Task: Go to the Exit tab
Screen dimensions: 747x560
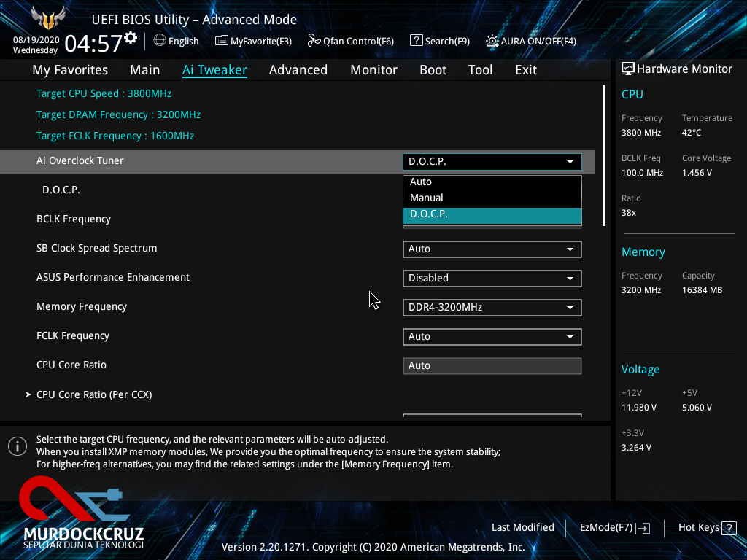Action: point(526,70)
